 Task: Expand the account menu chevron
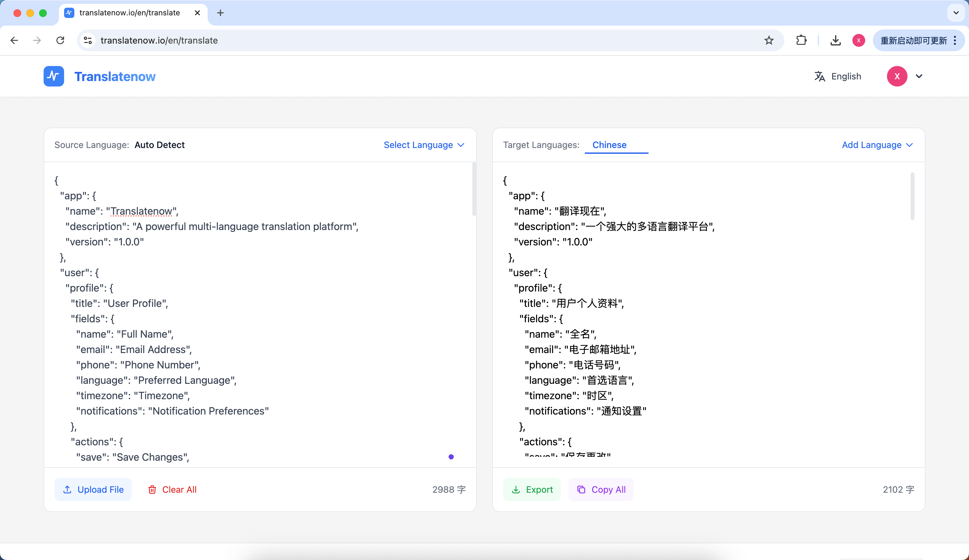tap(919, 76)
